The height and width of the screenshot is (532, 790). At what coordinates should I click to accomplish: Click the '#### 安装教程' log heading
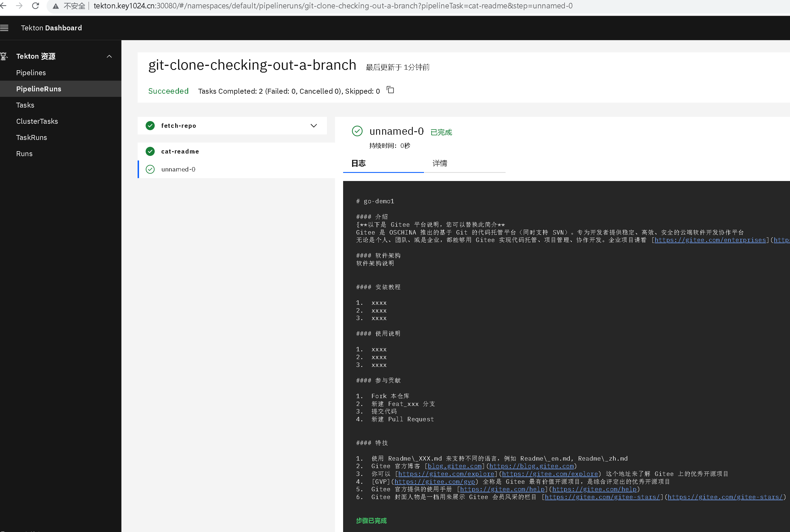[x=378, y=287]
